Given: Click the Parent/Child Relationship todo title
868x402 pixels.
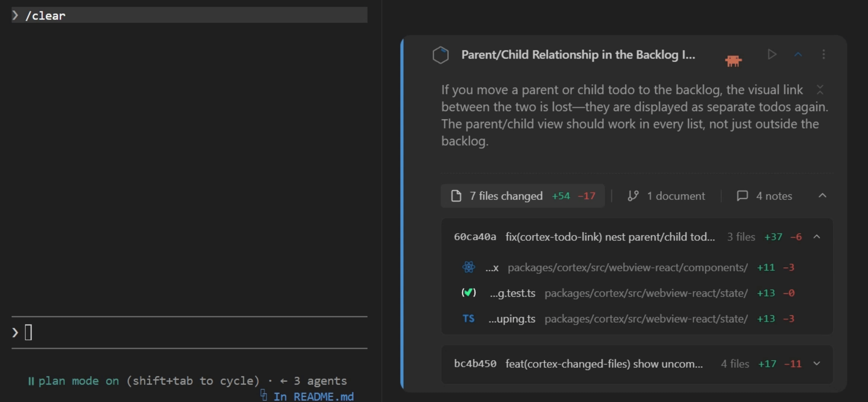Looking at the screenshot, I should tap(578, 55).
